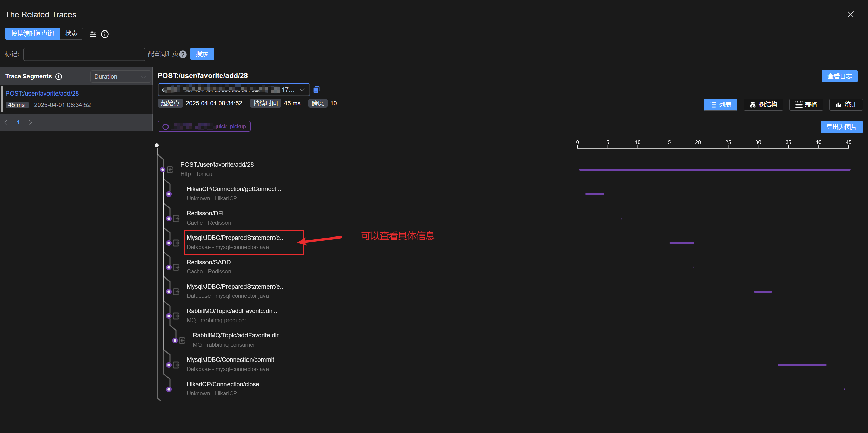Click the help question mark icon

pos(183,54)
